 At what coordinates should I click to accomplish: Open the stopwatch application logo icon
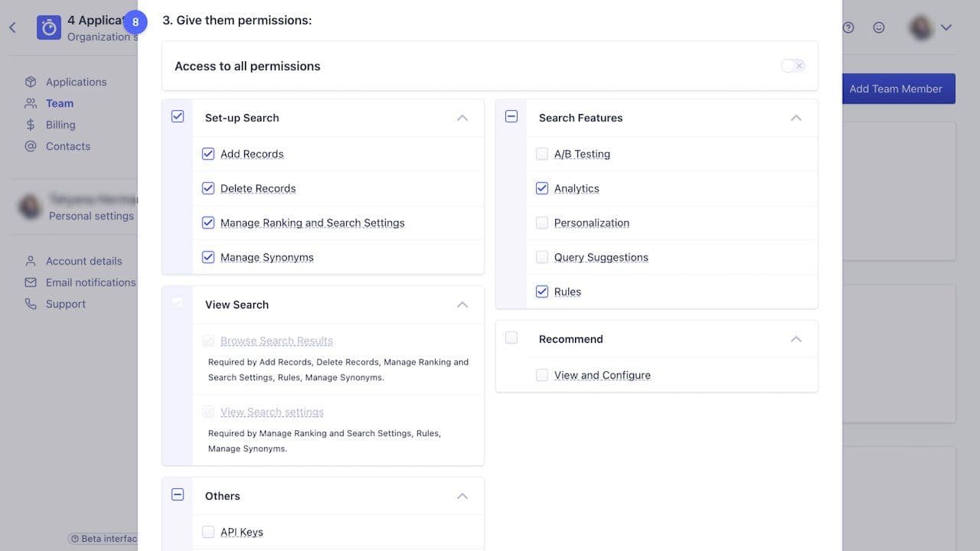(x=49, y=28)
